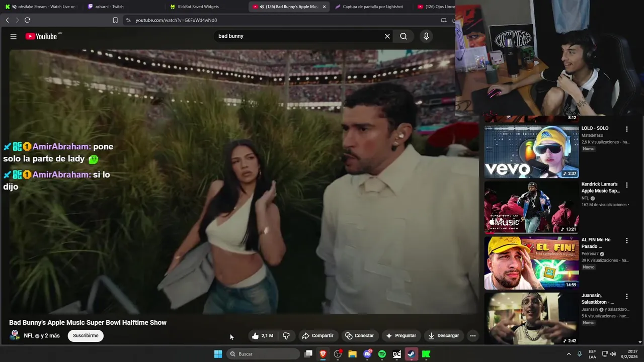The height and width of the screenshot is (362, 644).
Task: Reload the page
Action: coord(27,20)
